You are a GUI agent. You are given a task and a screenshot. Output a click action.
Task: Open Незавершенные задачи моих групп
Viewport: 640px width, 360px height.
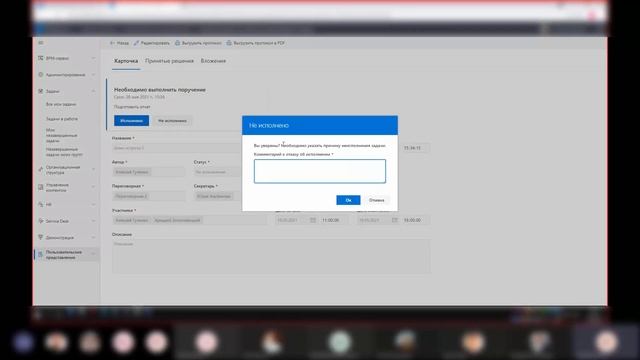pos(64,152)
